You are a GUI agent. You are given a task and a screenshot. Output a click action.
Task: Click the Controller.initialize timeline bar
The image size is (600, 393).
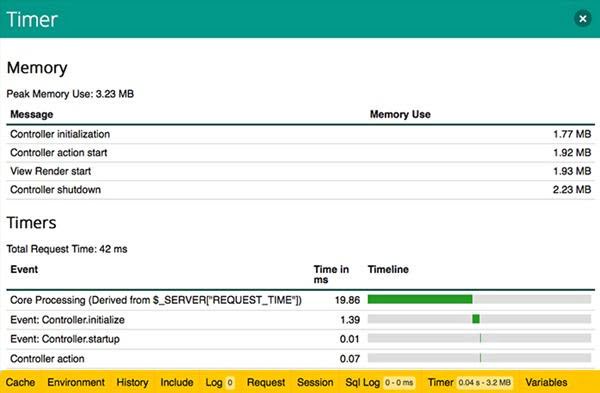click(x=479, y=319)
